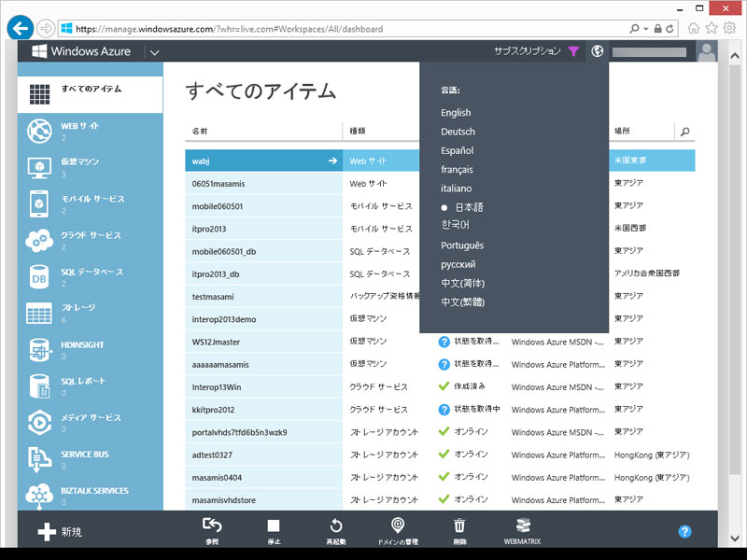Click the browser home icon
747x560 pixels.
(x=694, y=29)
